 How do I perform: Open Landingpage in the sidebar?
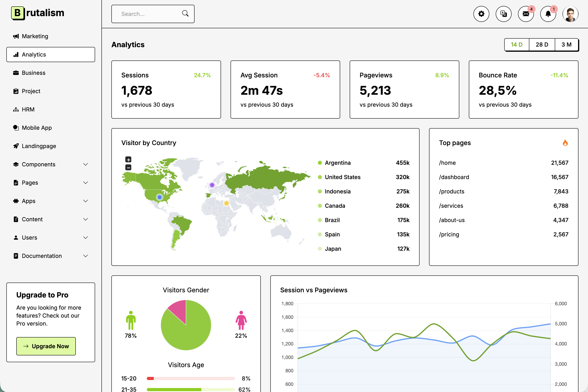coord(51,146)
